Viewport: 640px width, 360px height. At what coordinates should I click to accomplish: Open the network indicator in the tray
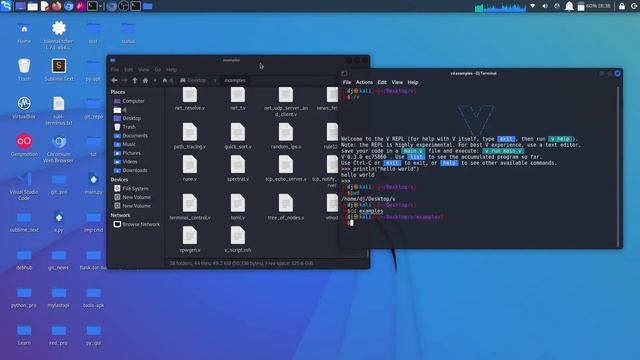533,6
